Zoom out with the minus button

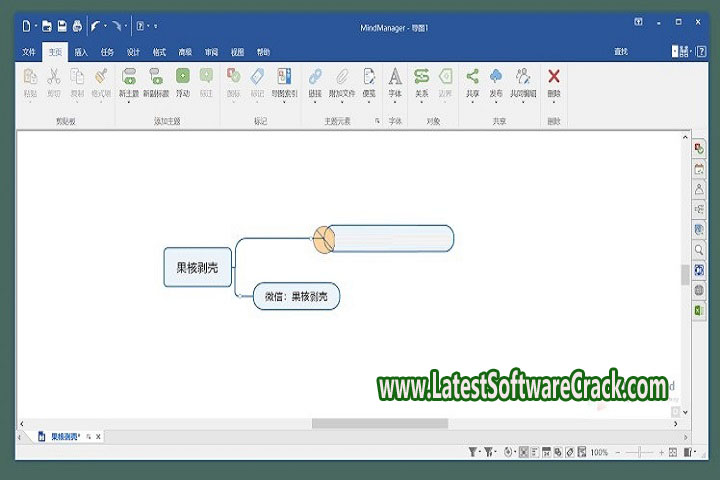[x=618, y=453]
